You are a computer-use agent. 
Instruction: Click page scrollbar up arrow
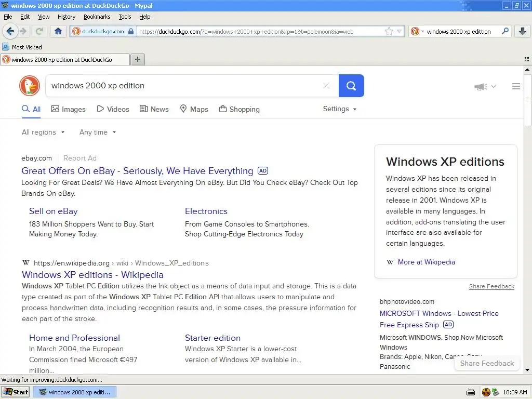527,70
